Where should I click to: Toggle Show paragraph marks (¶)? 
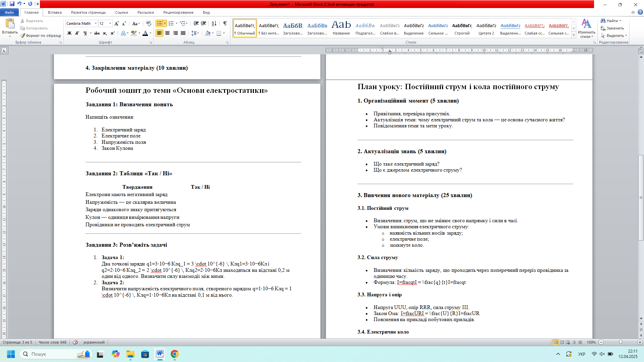tap(225, 23)
